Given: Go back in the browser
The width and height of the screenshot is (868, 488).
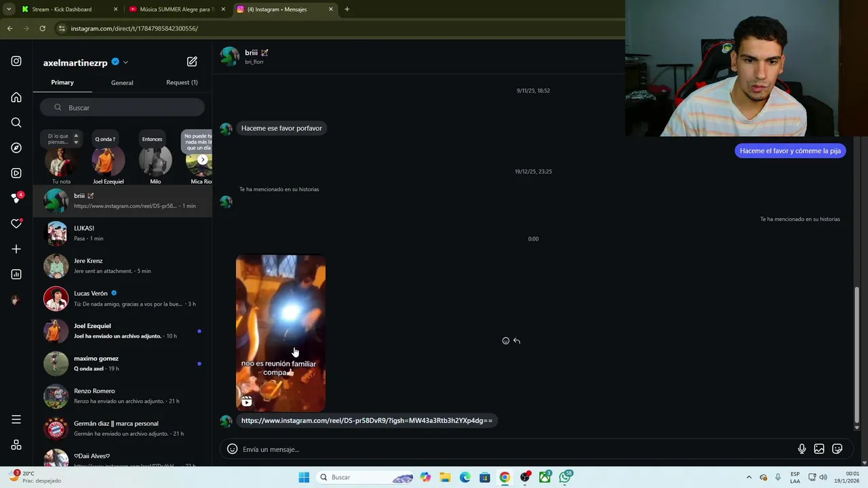Looking at the screenshot, I should 9,28.
